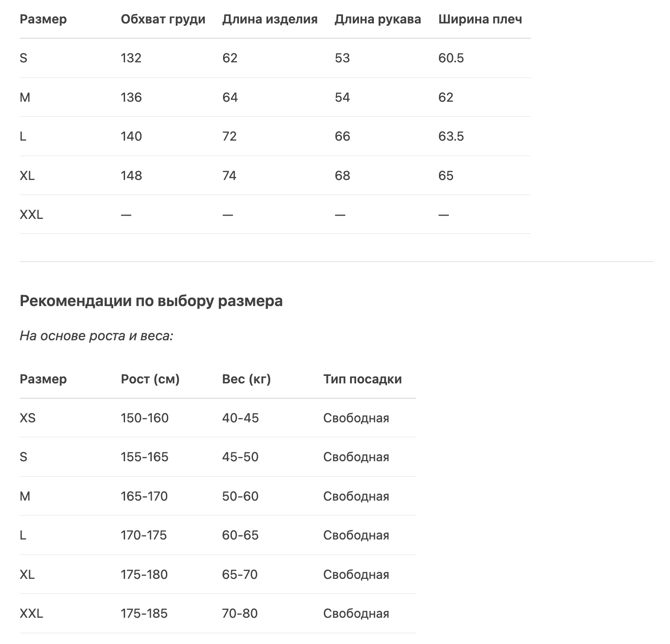The height and width of the screenshot is (644, 670).
Task: Select the shoulder width 63.5 cell
Action: [451, 136]
